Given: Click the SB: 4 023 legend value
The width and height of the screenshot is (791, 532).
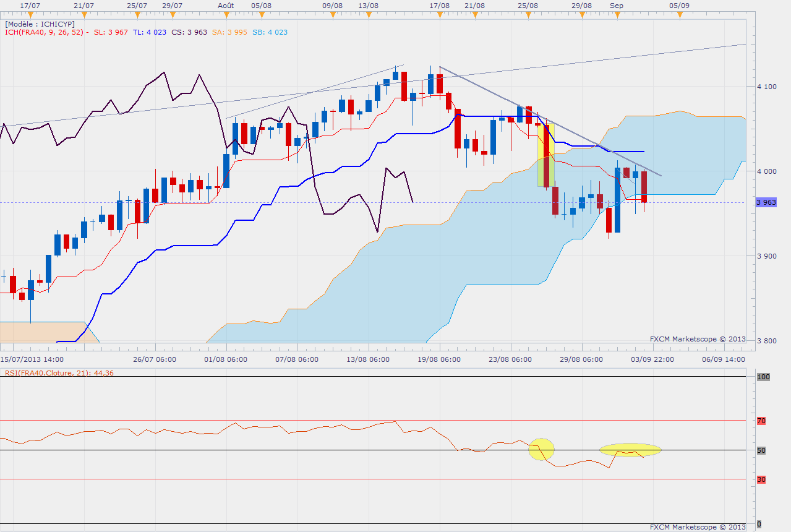Looking at the screenshot, I should [x=270, y=32].
